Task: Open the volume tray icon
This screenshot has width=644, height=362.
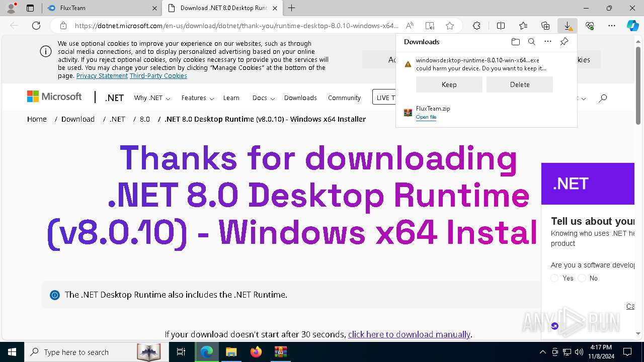Action: 579,352
